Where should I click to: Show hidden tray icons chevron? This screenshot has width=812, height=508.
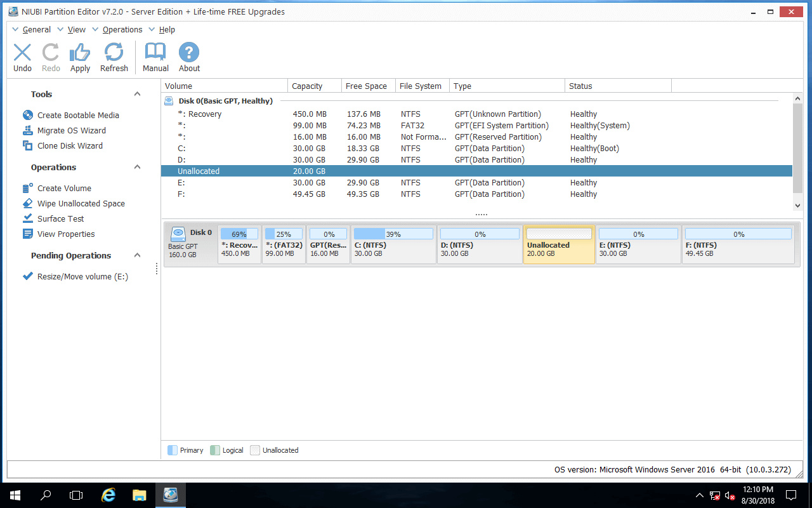[x=699, y=495]
